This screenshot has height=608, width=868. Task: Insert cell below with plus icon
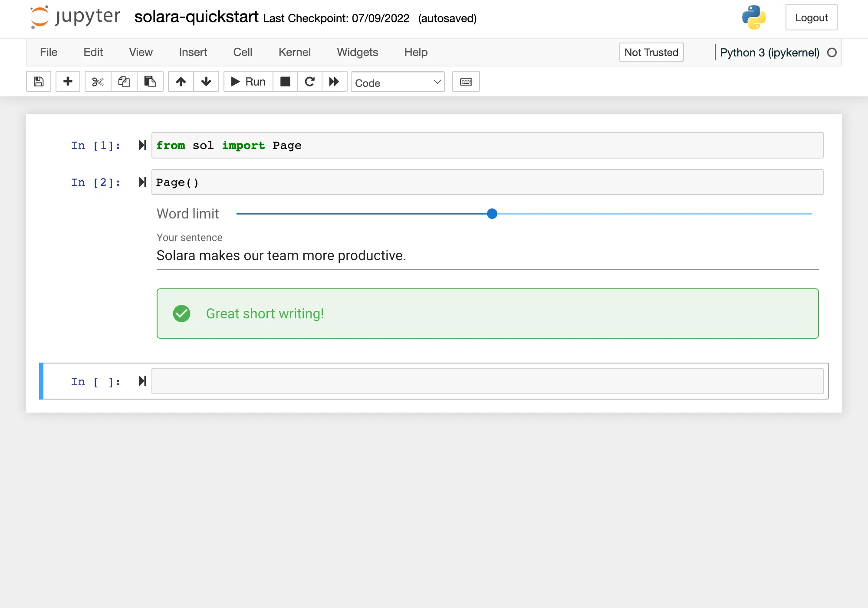[x=68, y=82]
